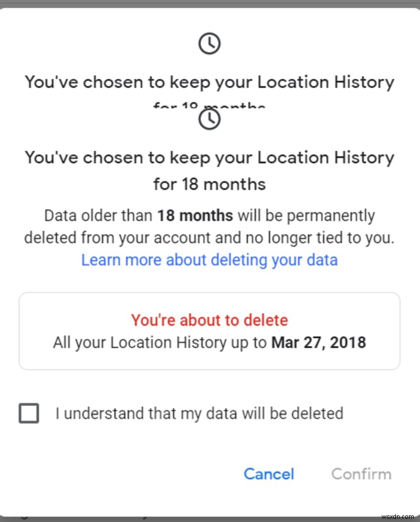
Task: Open "Learn more about deleting your data"
Action: (209, 260)
